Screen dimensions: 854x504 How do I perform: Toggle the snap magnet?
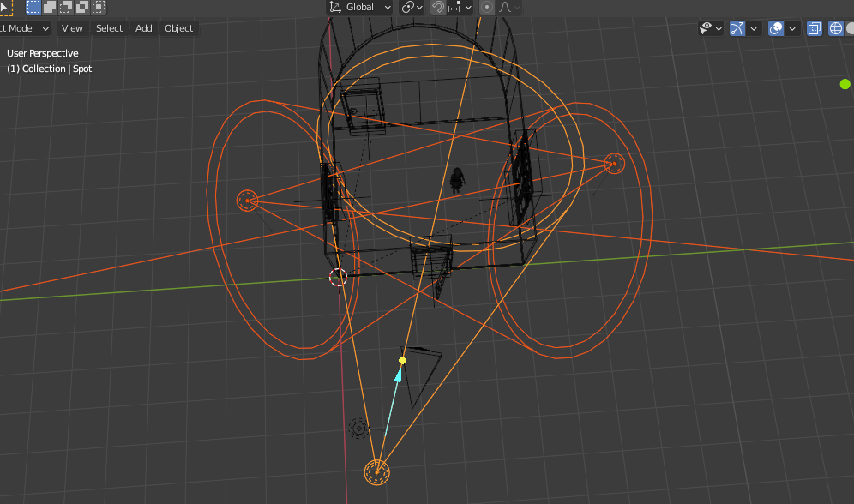pyautogui.click(x=438, y=7)
